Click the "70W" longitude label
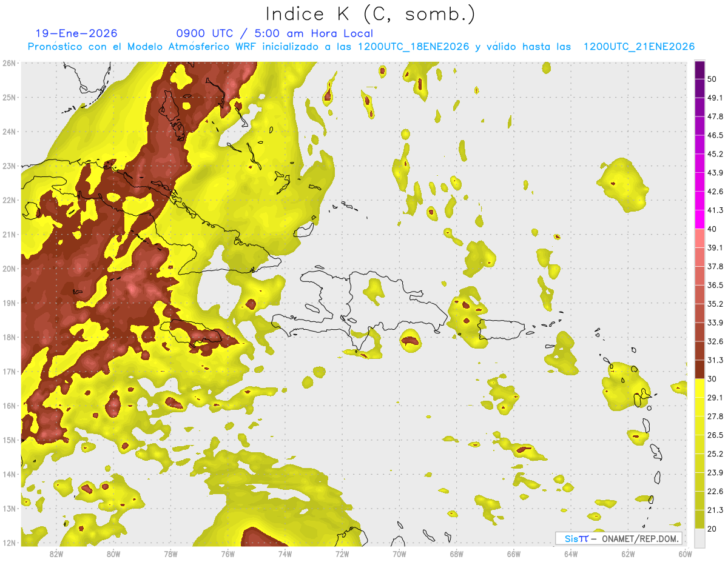Viewport: 728px width, 562px height. (x=399, y=554)
